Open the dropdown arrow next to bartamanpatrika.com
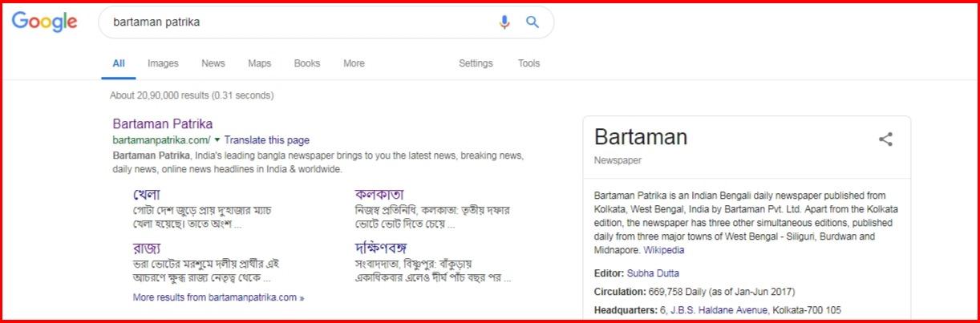 coord(217,139)
